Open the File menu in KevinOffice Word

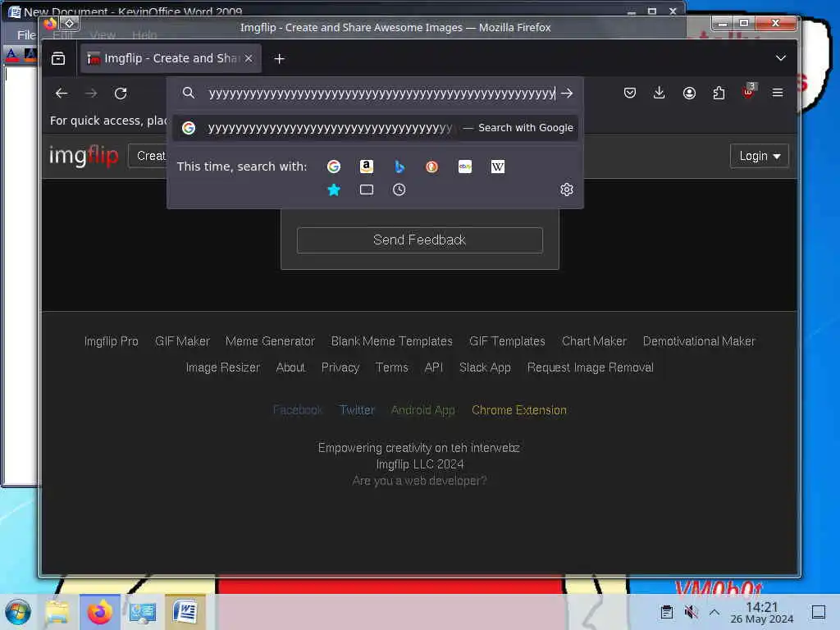click(x=25, y=34)
